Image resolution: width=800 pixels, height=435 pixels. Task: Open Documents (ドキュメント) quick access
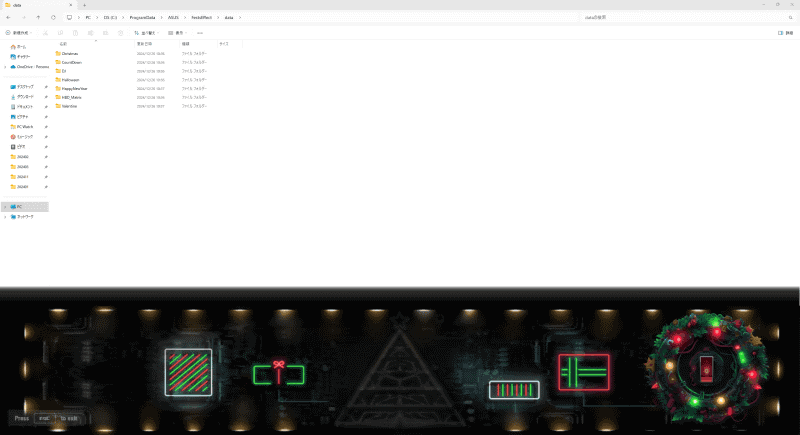tap(22, 107)
